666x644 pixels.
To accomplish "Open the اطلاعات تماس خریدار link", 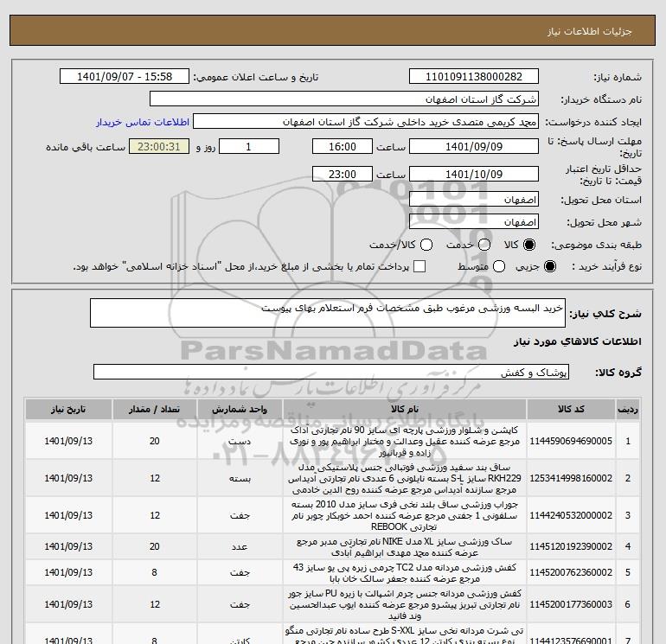I will (x=143, y=122).
